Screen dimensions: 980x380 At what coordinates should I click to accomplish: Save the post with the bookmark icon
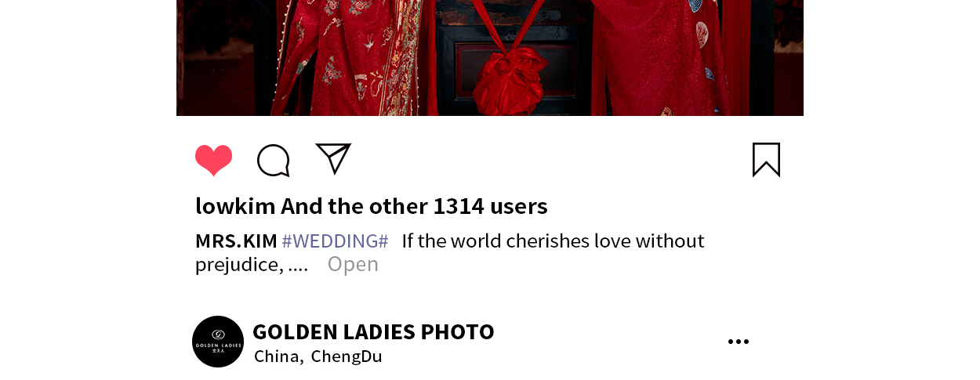point(766,160)
